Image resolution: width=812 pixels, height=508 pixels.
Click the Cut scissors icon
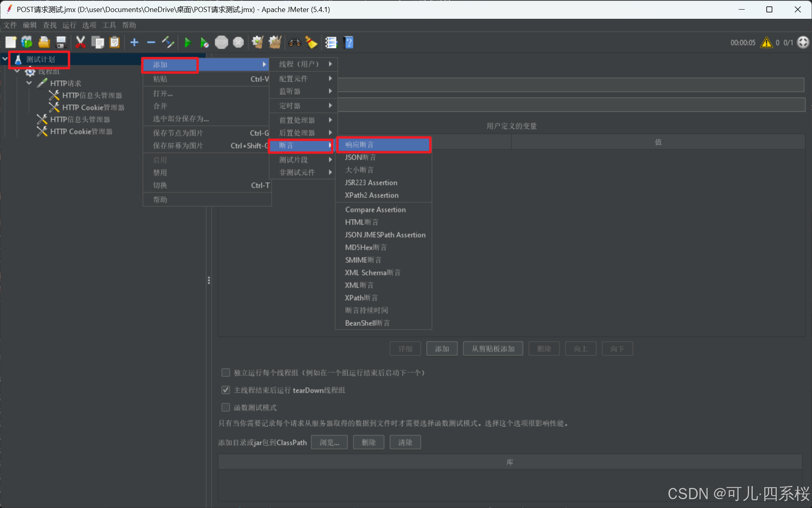[81, 42]
